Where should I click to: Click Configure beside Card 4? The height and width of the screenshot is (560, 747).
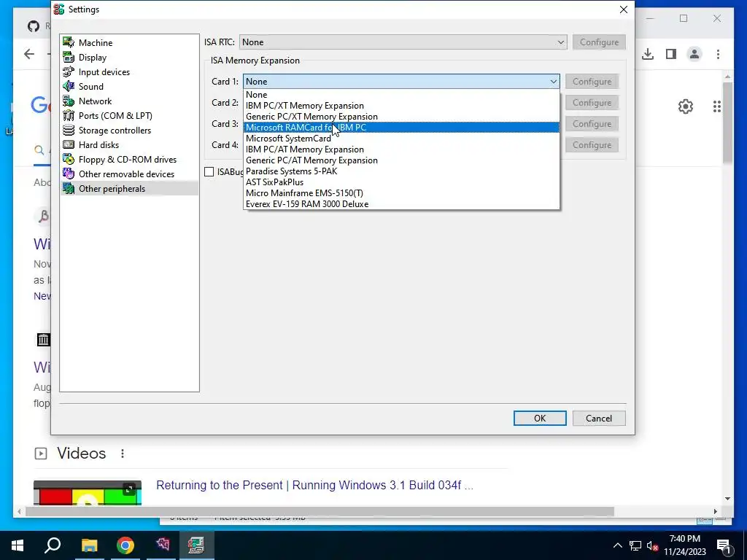point(592,145)
